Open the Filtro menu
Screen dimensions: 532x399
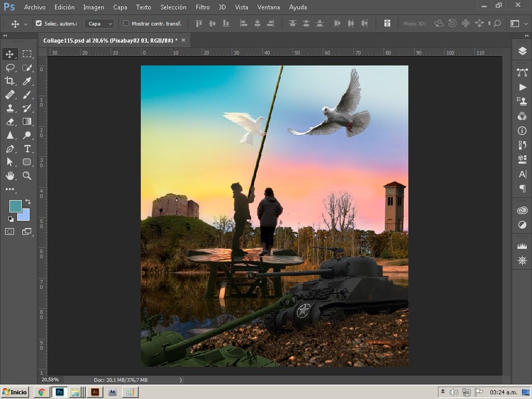click(203, 7)
